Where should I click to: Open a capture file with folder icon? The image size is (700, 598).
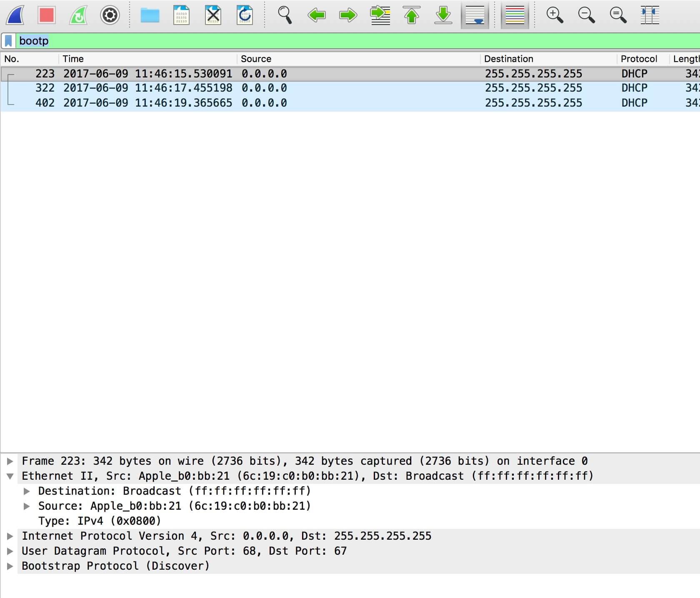tap(150, 15)
